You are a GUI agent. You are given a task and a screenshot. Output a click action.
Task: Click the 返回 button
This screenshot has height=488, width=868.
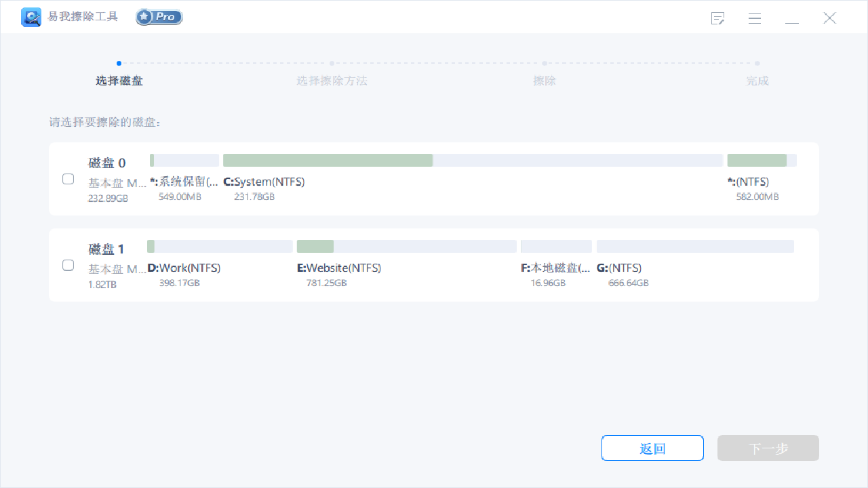coord(652,448)
